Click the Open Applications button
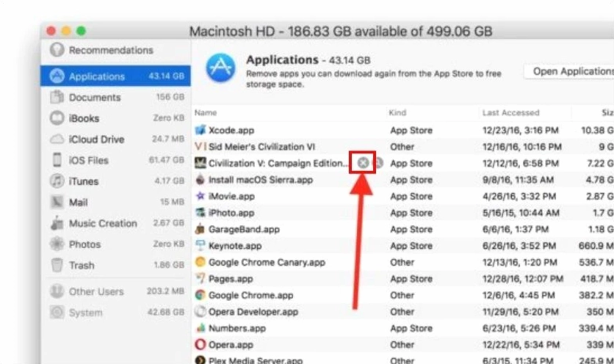The width and height of the screenshot is (614, 364). pyautogui.click(x=569, y=72)
